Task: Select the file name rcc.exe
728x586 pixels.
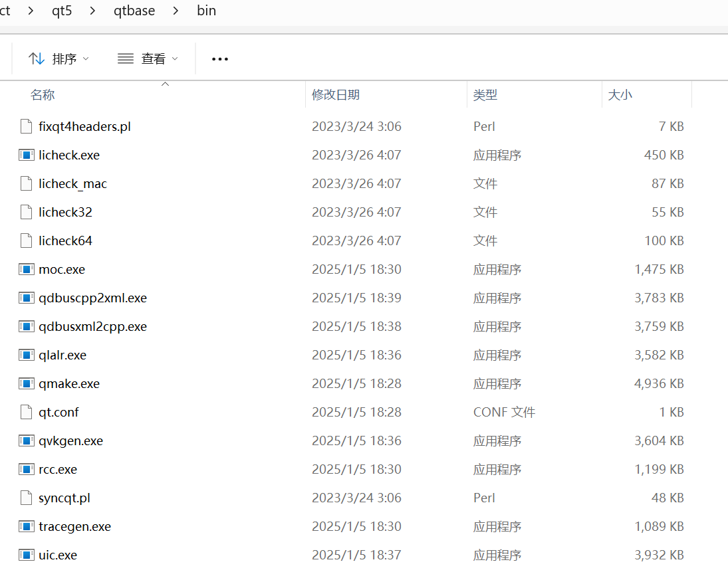Action: coord(58,470)
